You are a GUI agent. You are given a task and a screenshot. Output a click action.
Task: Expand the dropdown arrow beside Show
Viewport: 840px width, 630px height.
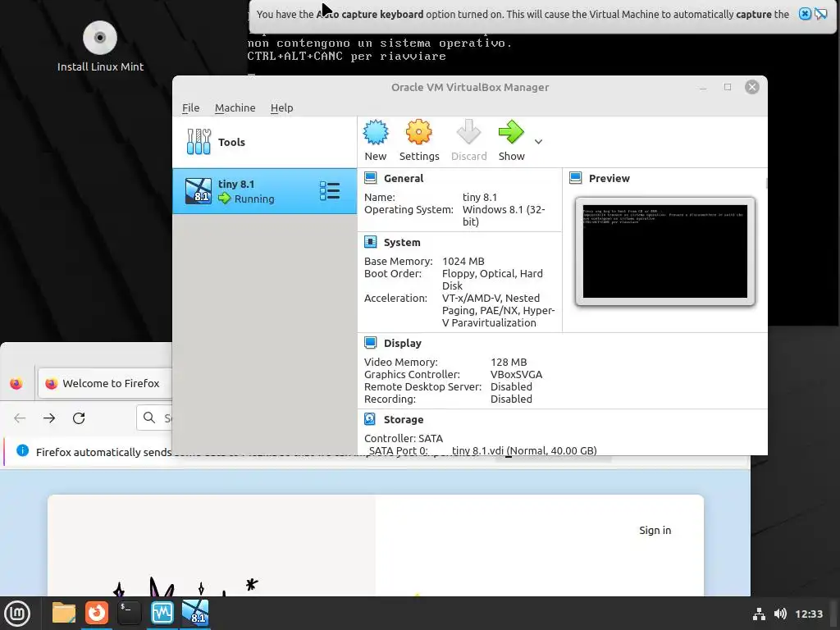click(538, 142)
